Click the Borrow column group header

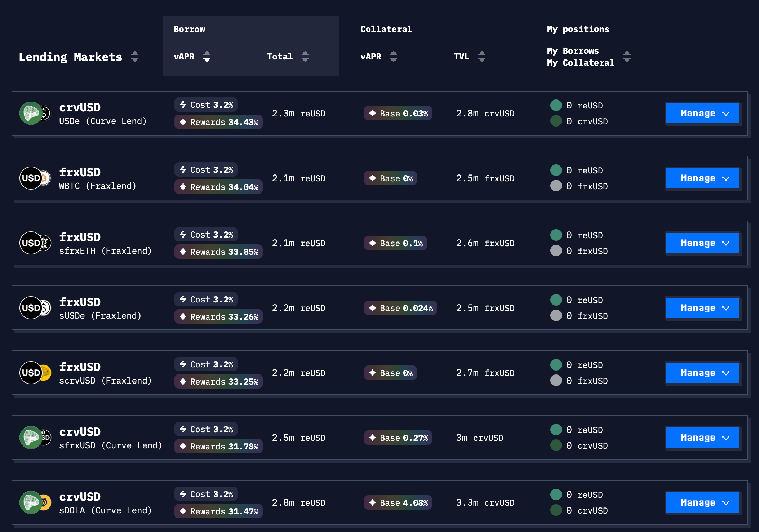[x=189, y=29]
